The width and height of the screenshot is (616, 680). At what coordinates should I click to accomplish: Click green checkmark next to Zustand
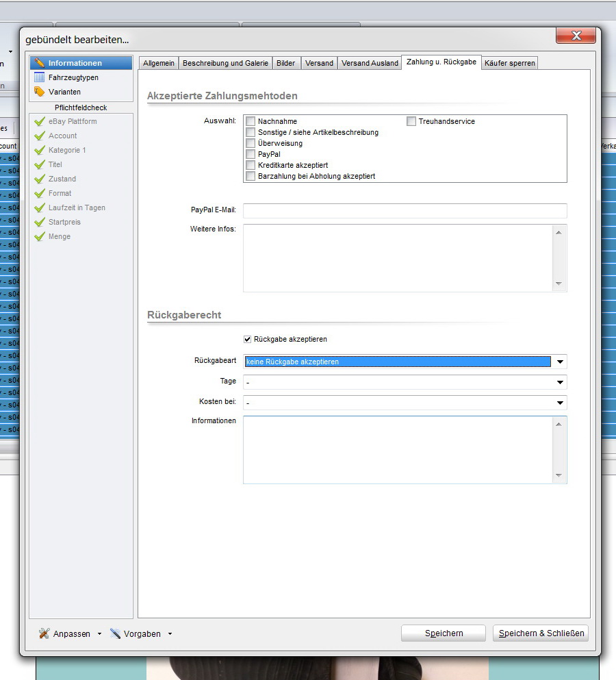(40, 179)
